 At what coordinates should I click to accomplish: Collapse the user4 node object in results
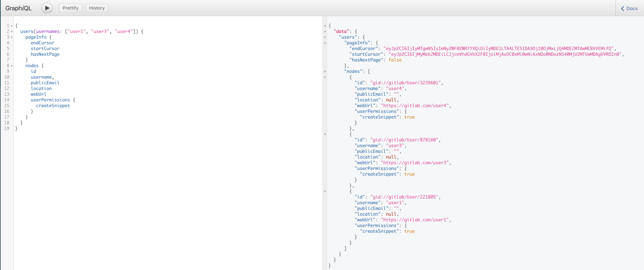tap(325, 77)
